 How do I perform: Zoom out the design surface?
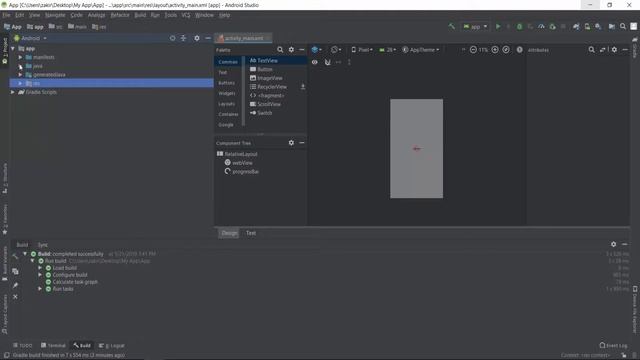(473, 50)
